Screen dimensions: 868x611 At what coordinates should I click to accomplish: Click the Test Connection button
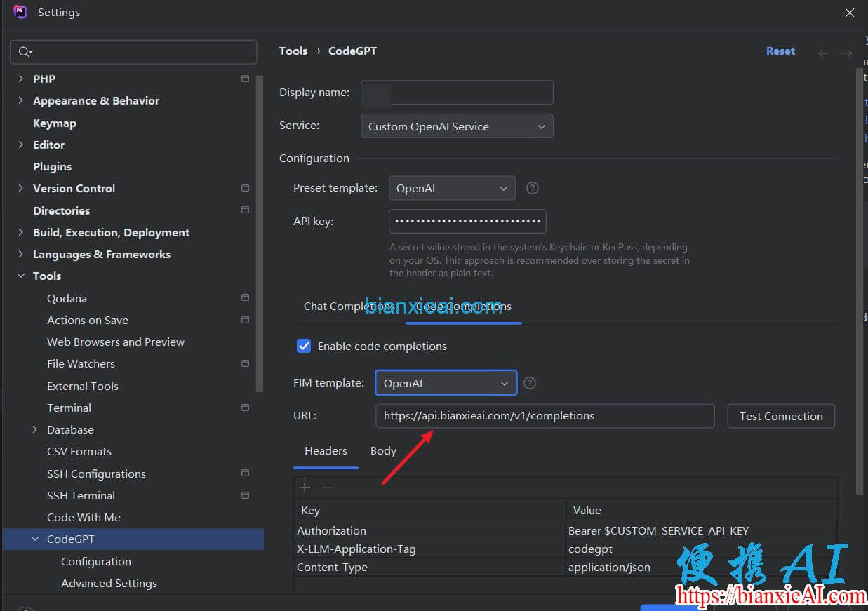click(x=780, y=415)
